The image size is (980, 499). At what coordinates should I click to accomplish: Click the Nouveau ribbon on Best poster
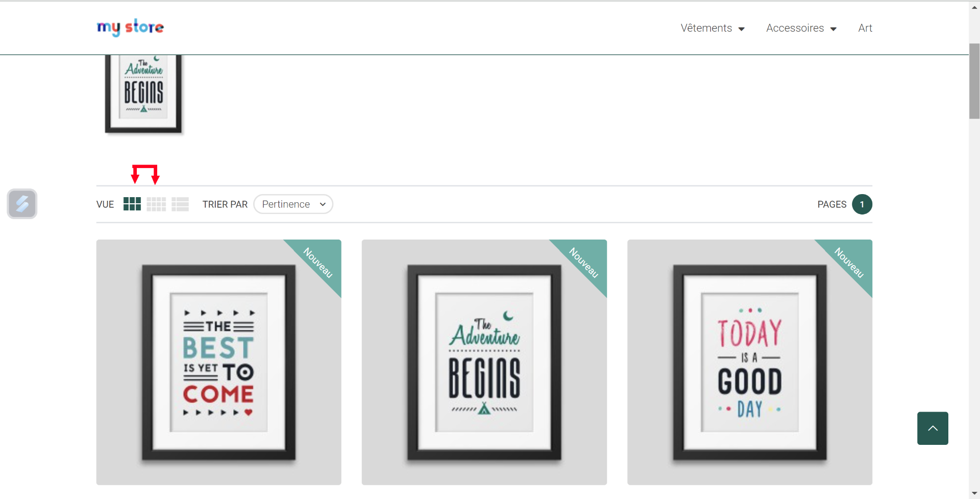[318, 263]
